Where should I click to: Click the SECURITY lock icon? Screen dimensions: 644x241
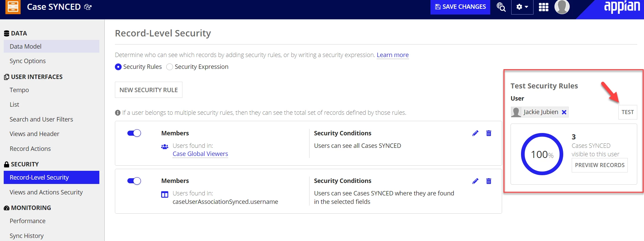[x=6, y=164]
